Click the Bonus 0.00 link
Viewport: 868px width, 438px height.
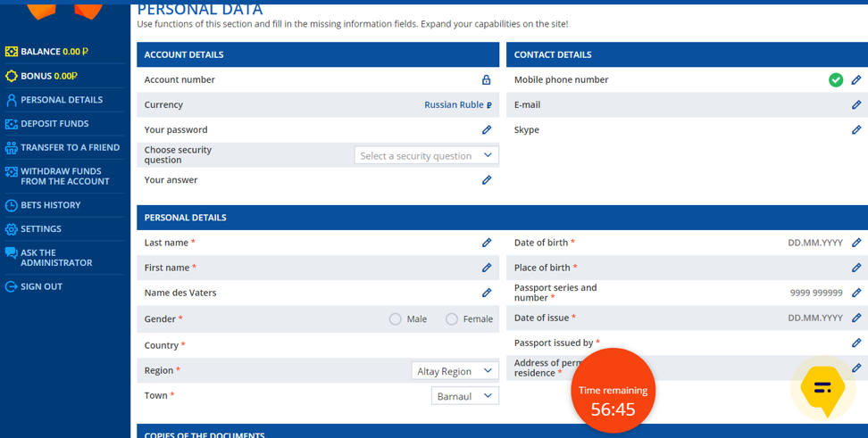point(49,76)
